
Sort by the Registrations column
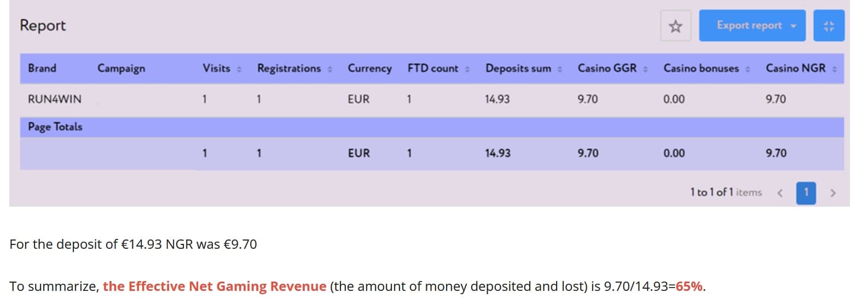click(x=329, y=69)
